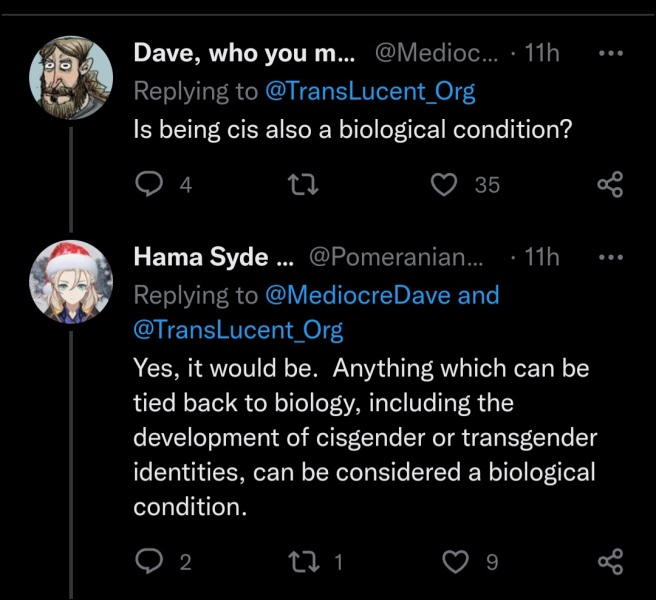The image size is (656, 600).
Task: Click the 11h timestamp on Hama's tweet
Action: click(542, 257)
